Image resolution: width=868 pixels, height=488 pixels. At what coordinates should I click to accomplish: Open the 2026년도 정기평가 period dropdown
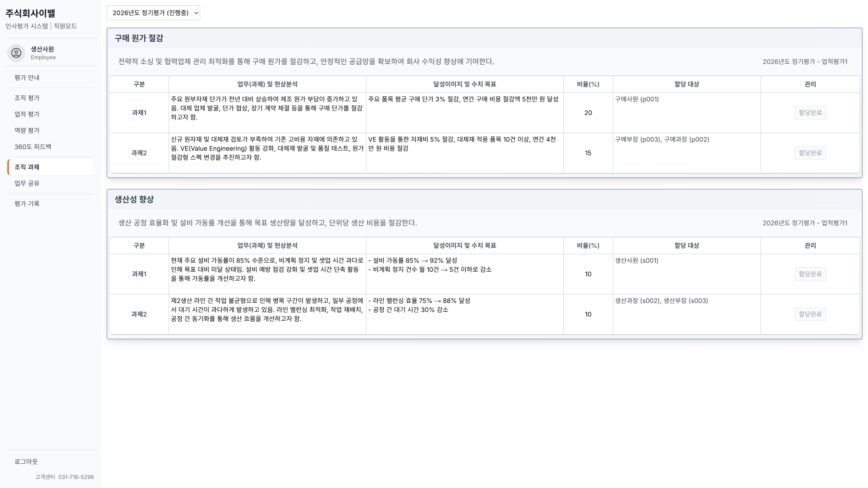tap(153, 13)
